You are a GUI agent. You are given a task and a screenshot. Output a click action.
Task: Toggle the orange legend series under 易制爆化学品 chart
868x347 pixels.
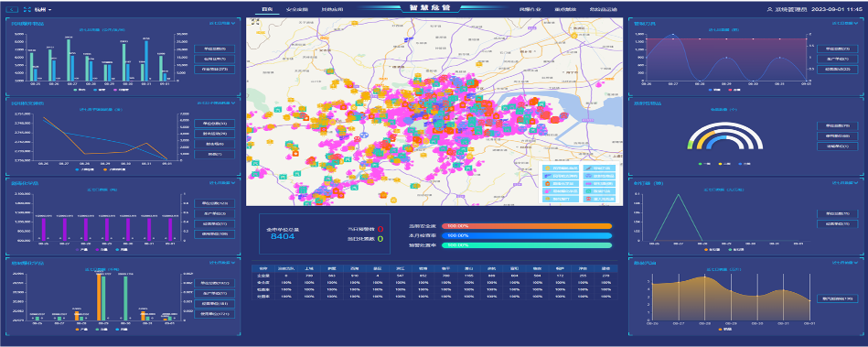tap(80, 329)
